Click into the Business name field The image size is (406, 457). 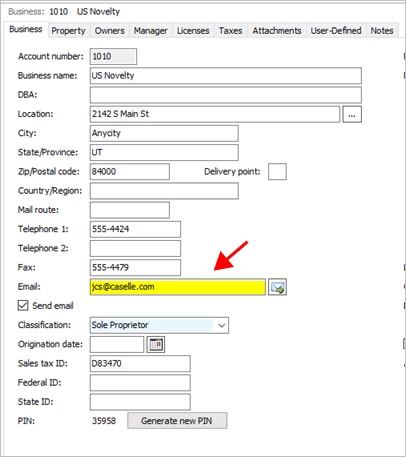click(x=226, y=76)
